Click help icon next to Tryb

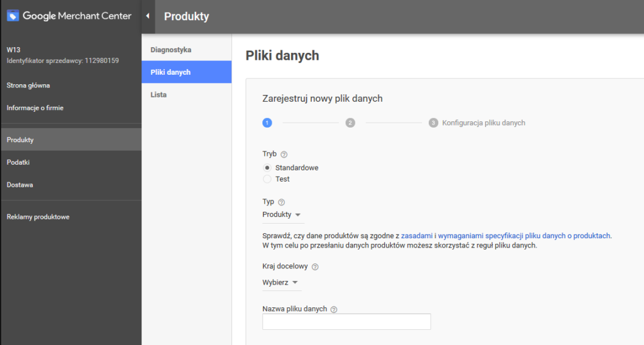coord(284,154)
